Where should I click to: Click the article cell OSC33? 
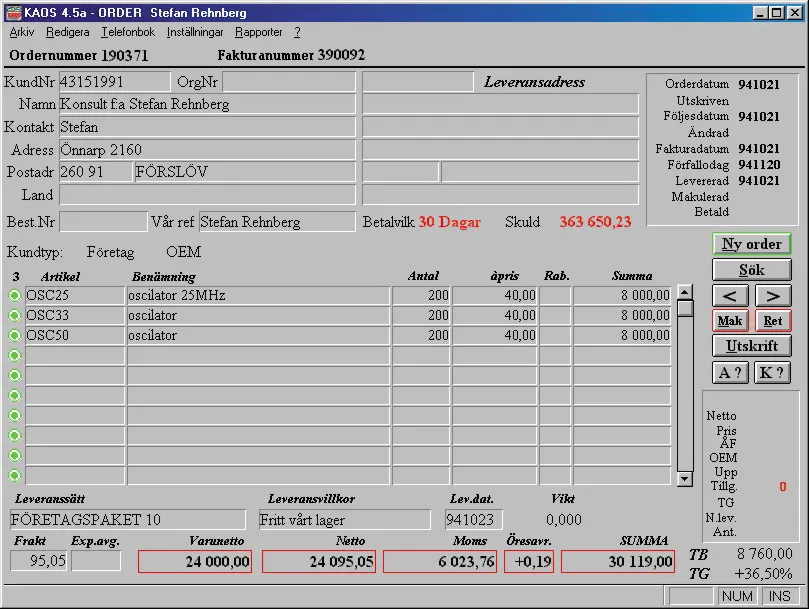[x=75, y=315]
